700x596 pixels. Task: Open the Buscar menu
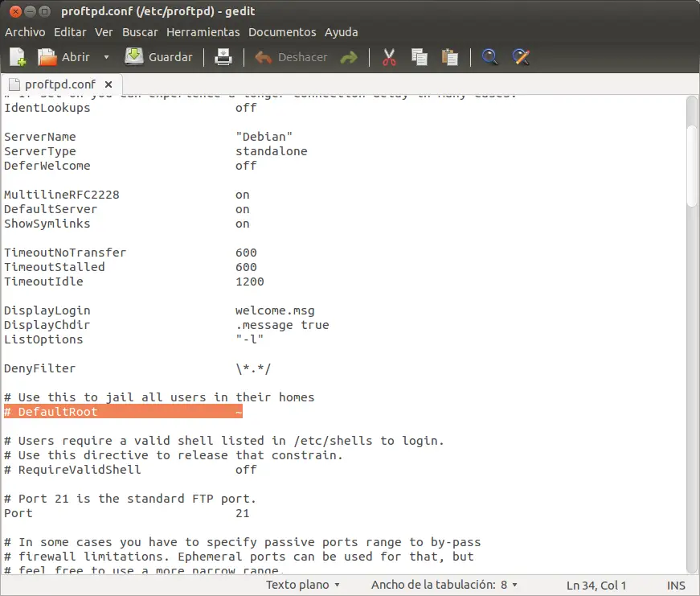(x=140, y=32)
